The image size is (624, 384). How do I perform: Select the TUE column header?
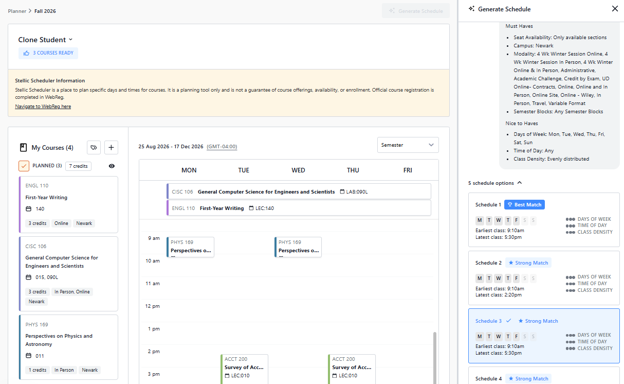(x=244, y=170)
